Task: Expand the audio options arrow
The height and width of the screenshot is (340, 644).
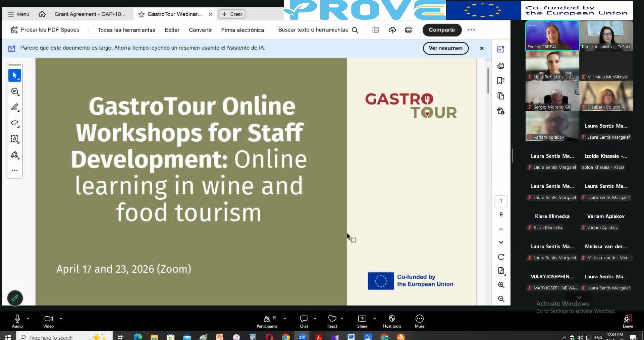Action: click(28, 319)
